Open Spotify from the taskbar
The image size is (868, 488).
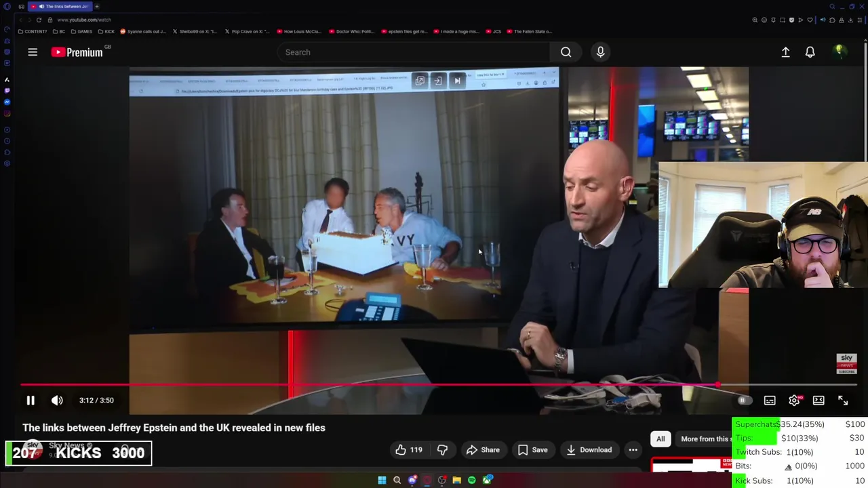[x=471, y=480]
